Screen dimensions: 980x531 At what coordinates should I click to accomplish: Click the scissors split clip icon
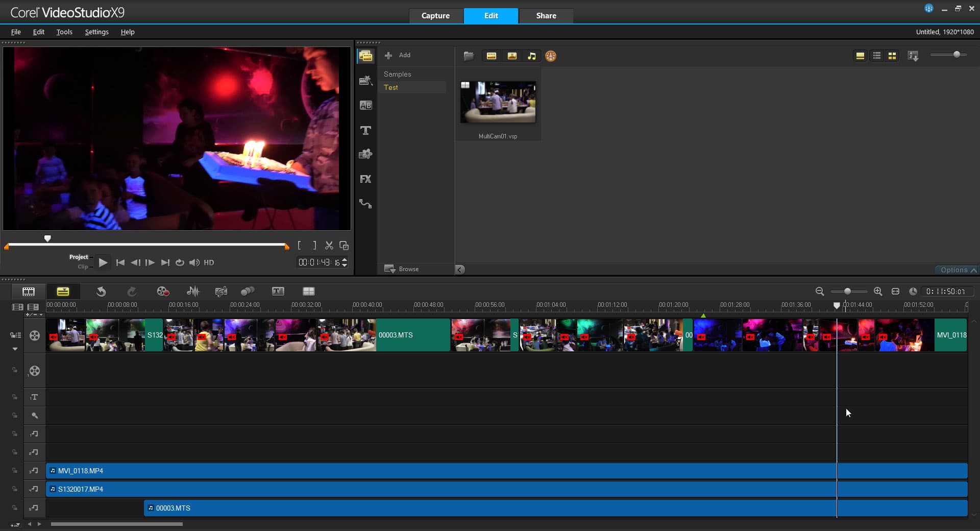329,246
